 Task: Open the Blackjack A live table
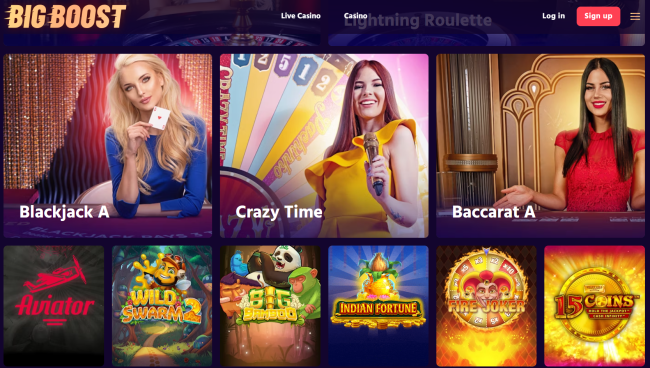click(x=108, y=146)
